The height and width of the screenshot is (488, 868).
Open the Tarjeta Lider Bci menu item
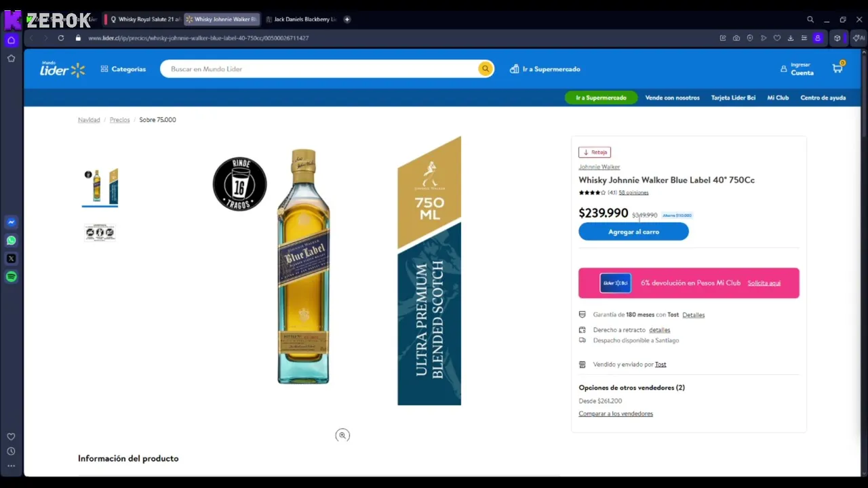[x=733, y=98]
